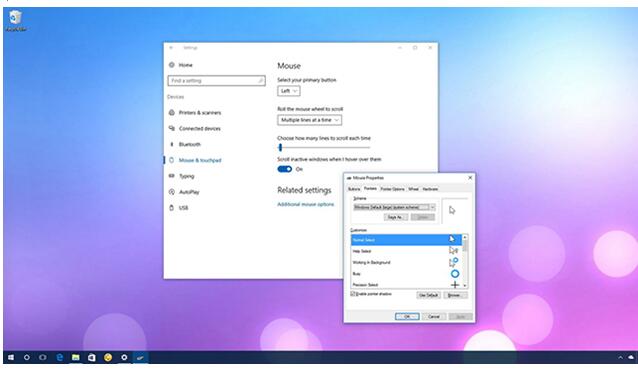Click pointer list scrollbar down arrow

465,286
